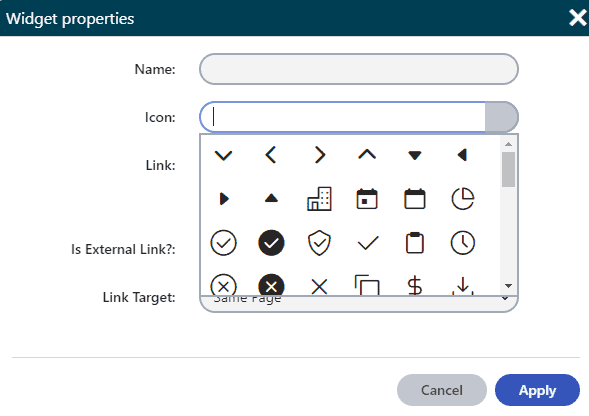
Task: Choose the blank calendar icon
Action: click(415, 199)
